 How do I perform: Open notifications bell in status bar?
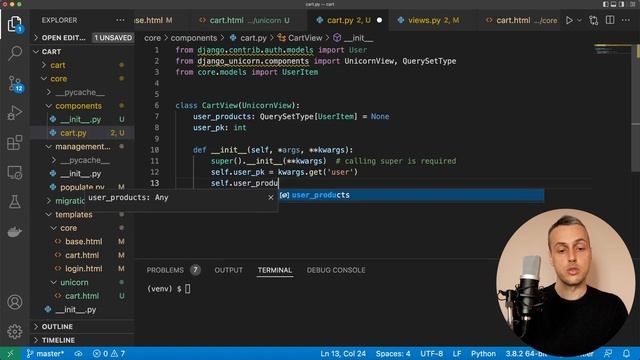coord(627,353)
